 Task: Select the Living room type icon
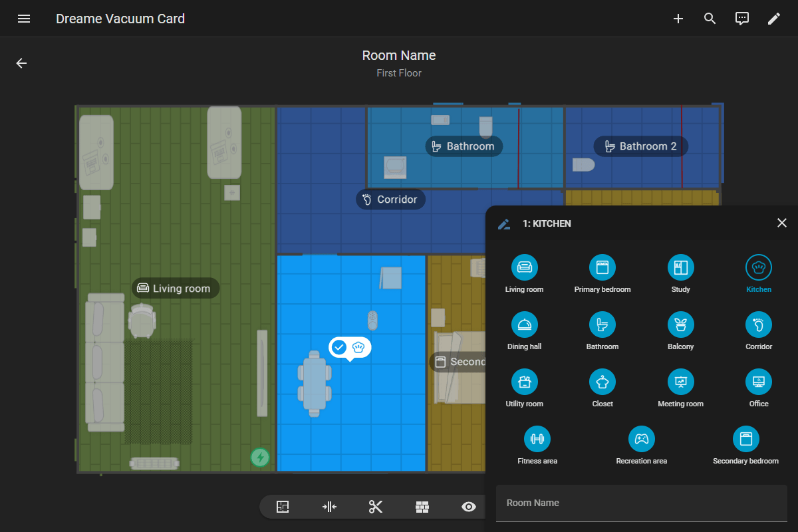point(524,267)
